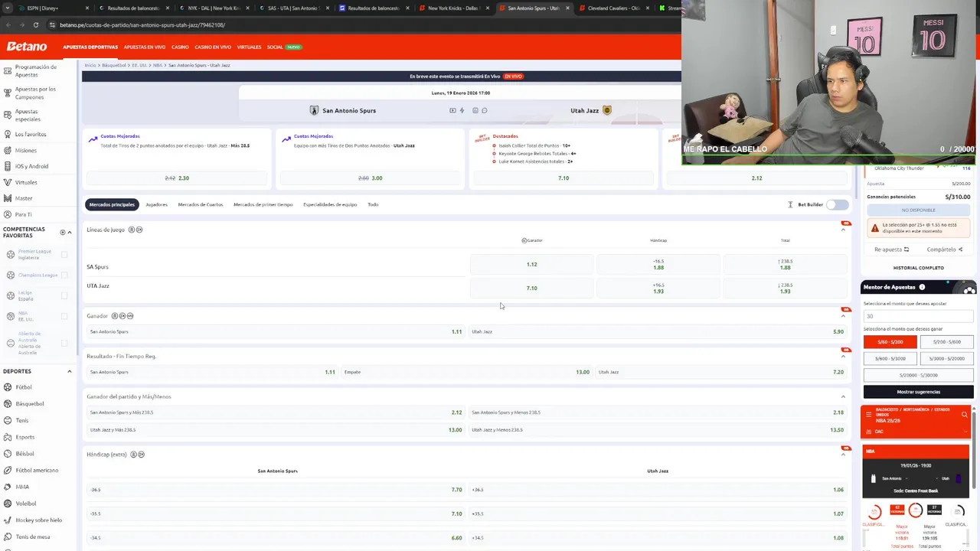Open Programación de Apuestas sidebar icon
The width and height of the screenshot is (980, 551).
tap(7, 70)
